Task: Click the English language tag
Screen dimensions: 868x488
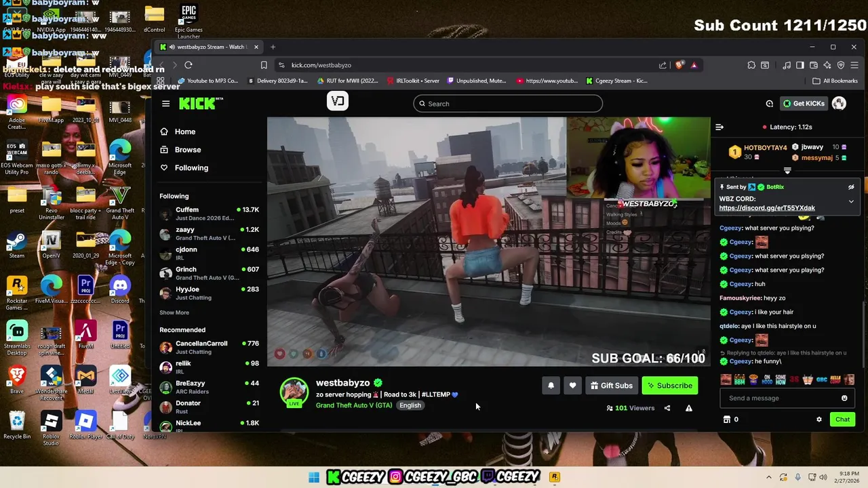Action: [x=410, y=405]
